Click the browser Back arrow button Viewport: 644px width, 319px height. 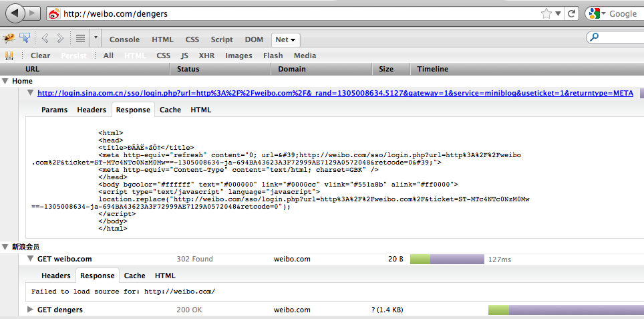(15, 13)
